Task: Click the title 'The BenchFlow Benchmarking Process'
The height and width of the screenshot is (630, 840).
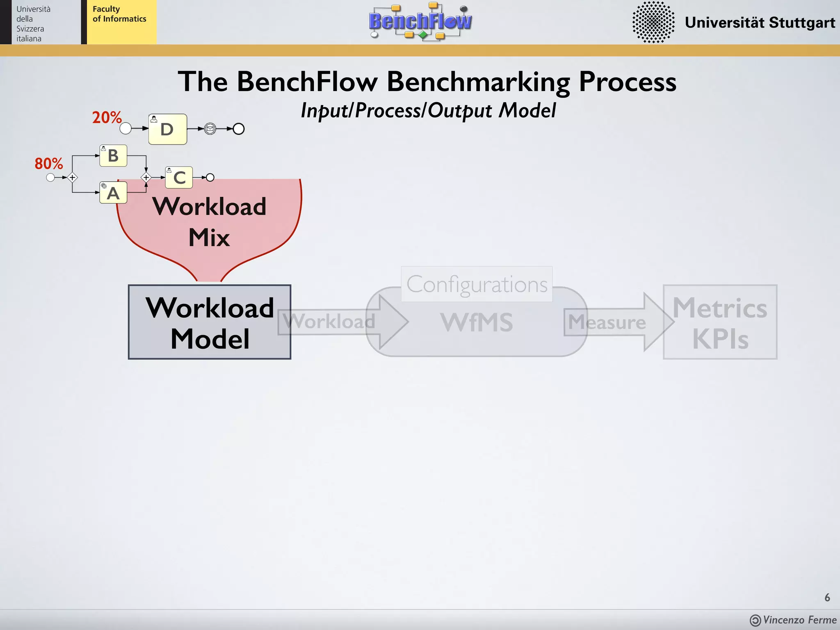Action: (427, 82)
